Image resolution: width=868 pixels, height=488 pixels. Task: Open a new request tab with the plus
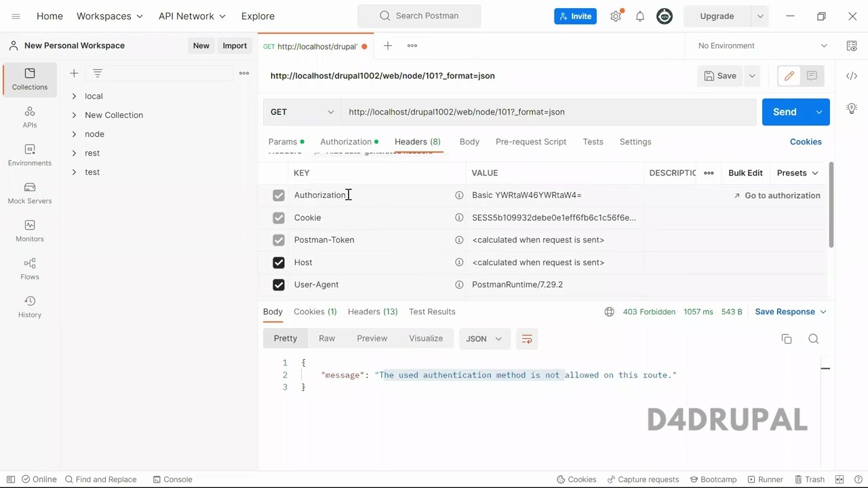tap(388, 45)
